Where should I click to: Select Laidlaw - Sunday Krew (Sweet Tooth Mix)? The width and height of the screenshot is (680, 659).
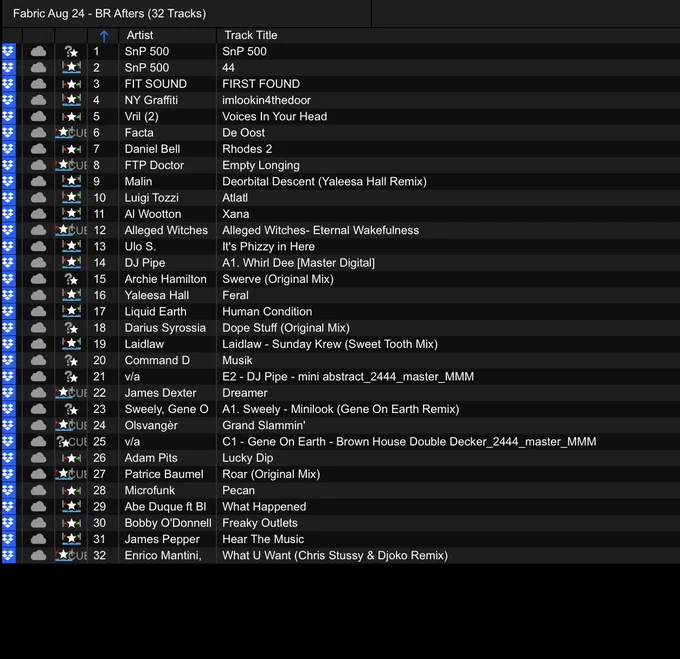(x=330, y=344)
